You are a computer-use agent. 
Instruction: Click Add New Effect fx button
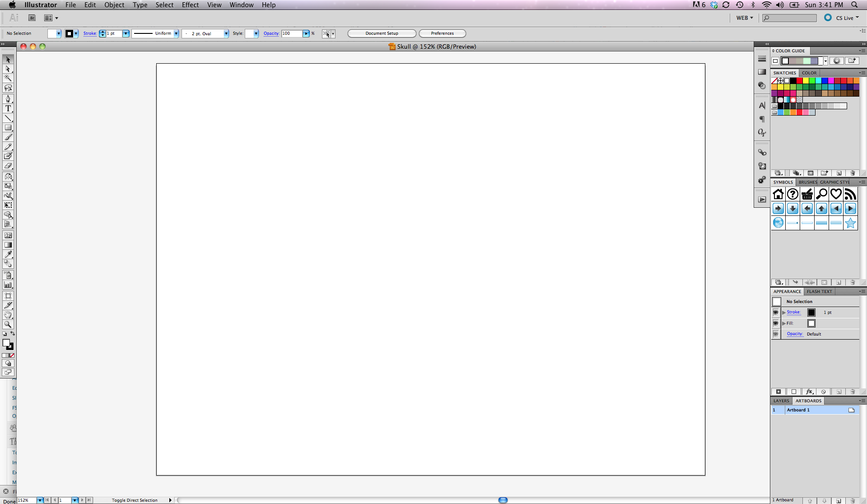click(809, 392)
